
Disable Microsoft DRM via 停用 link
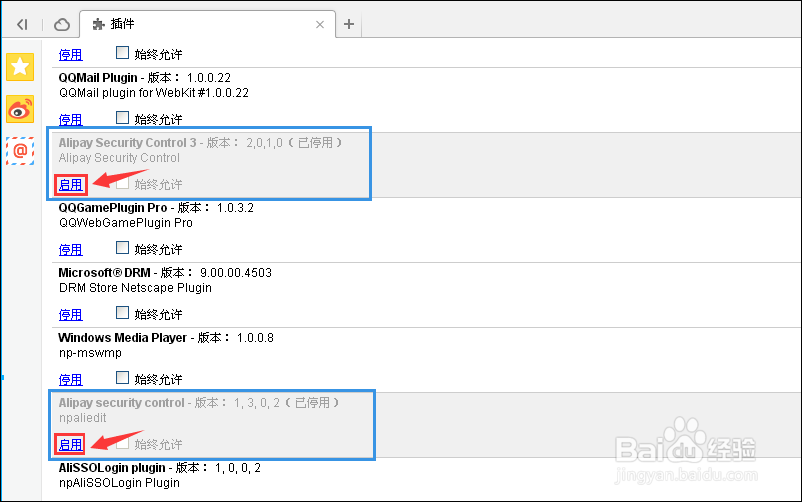click(x=71, y=315)
